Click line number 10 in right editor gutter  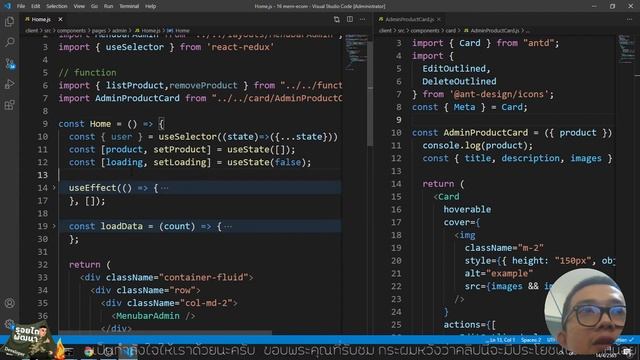[396, 133]
